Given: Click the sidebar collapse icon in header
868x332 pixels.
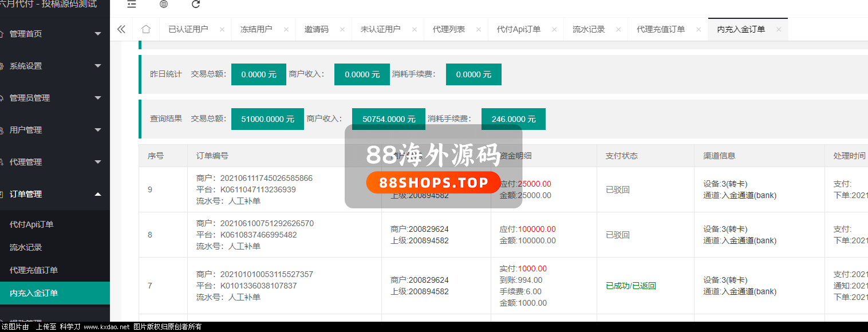Looking at the screenshot, I should click(132, 4).
